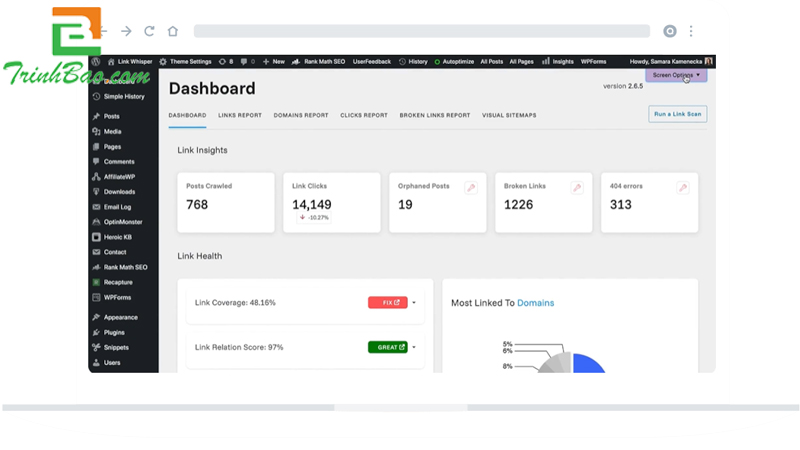Switch to the Broken Links Report tab
This screenshot has width=800, height=450.
point(434,115)
